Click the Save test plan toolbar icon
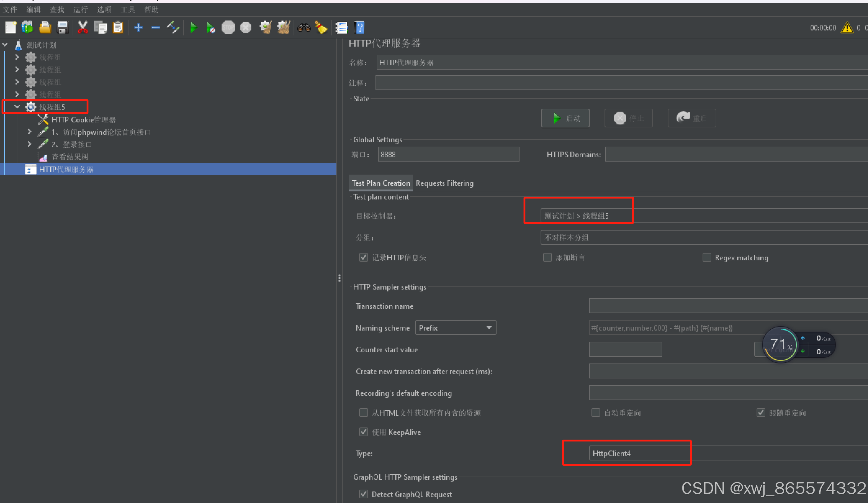This screenshot has width=868, height=503. coord(62,27)
